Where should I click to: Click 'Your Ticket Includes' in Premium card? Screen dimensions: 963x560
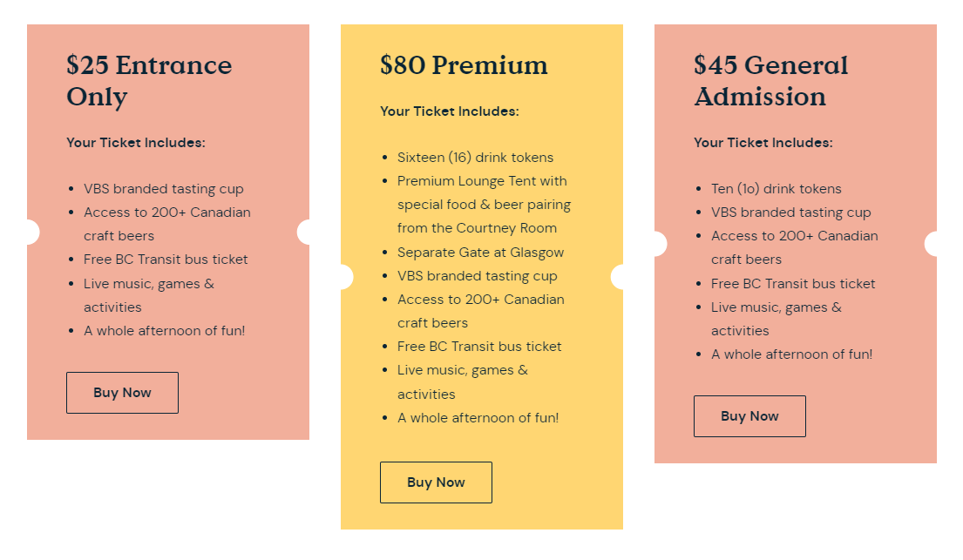pyautogui.click(x=450, y=111)
